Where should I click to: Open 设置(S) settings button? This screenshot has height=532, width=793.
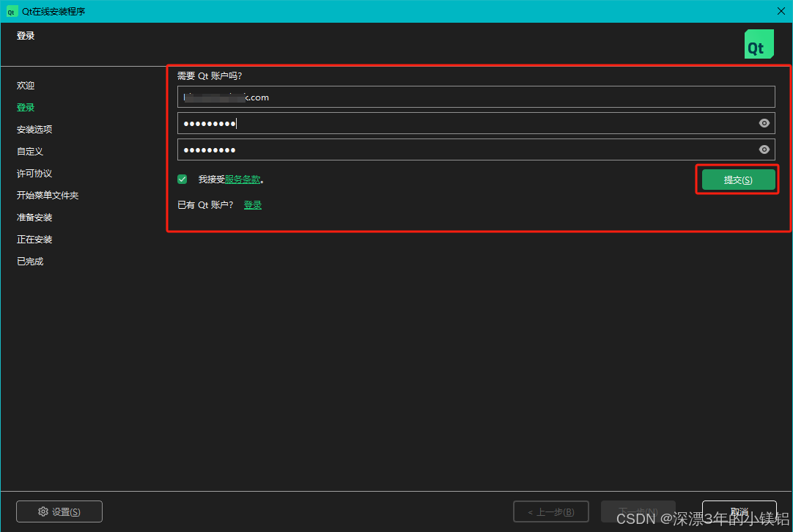pyautogui.click(x=59, y=511)
